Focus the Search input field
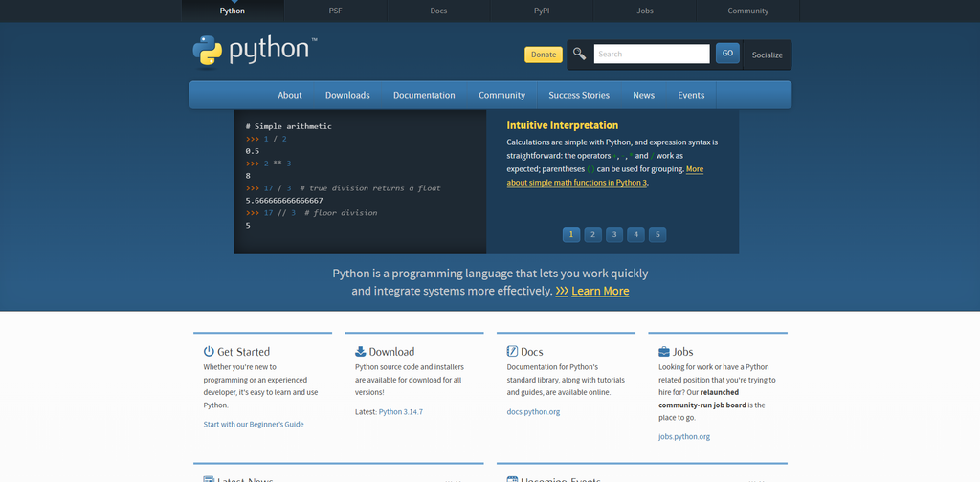 (652, 54)
